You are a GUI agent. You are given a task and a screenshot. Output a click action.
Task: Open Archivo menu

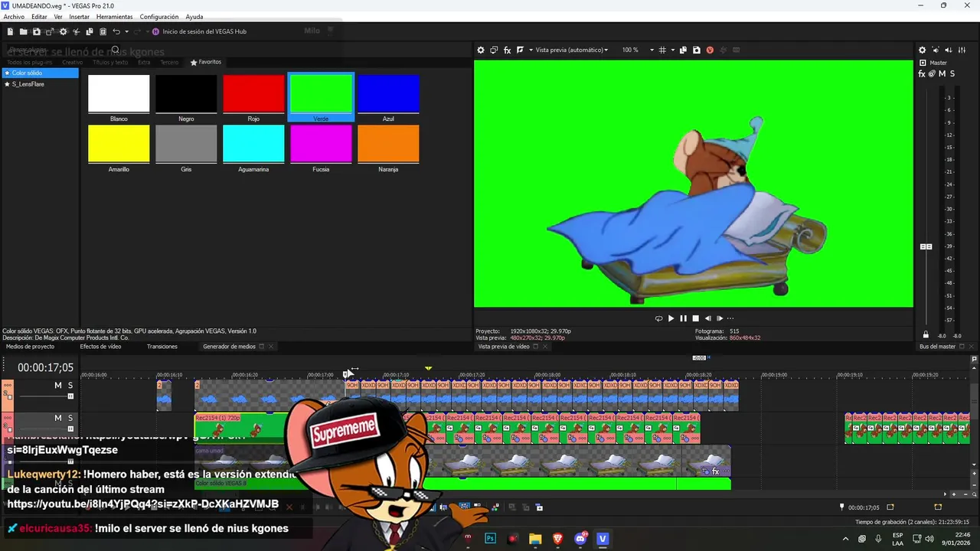(x=14, y=17)
